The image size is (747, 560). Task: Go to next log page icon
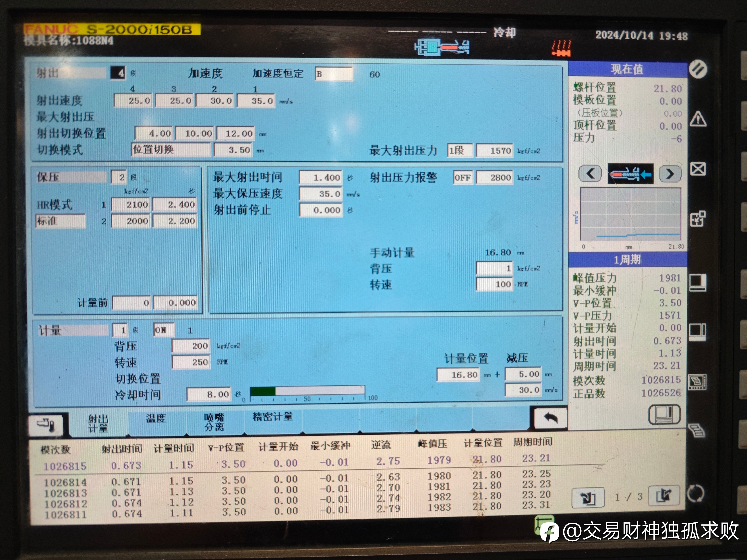pyautogui.click(x=664, y=496)
